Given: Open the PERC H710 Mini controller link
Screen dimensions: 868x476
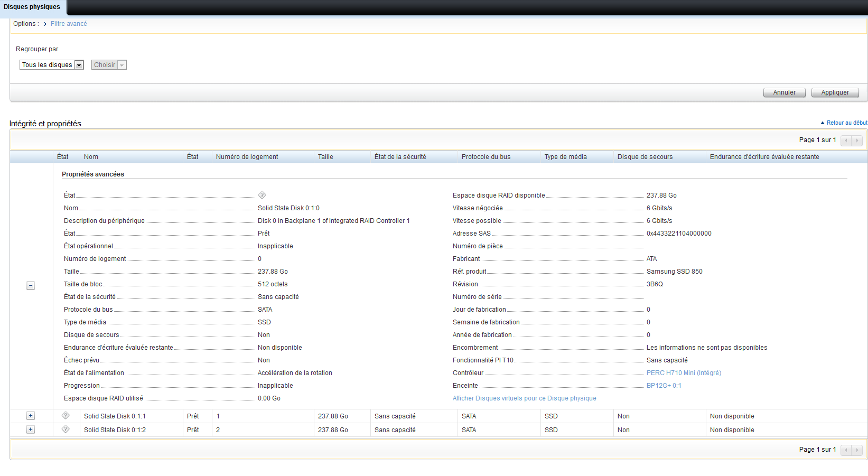Looking at the screenshot, I should (x=684, y=373).
